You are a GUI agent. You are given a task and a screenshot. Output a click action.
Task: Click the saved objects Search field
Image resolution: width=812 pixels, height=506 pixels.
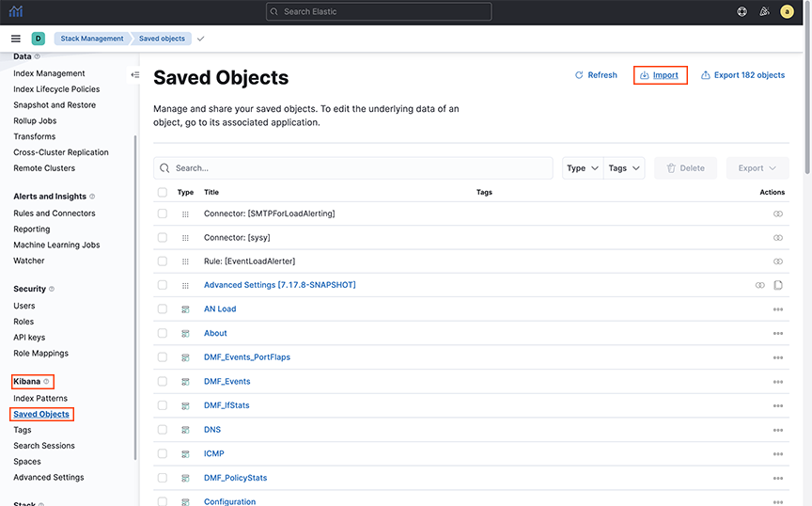[353, 168]
